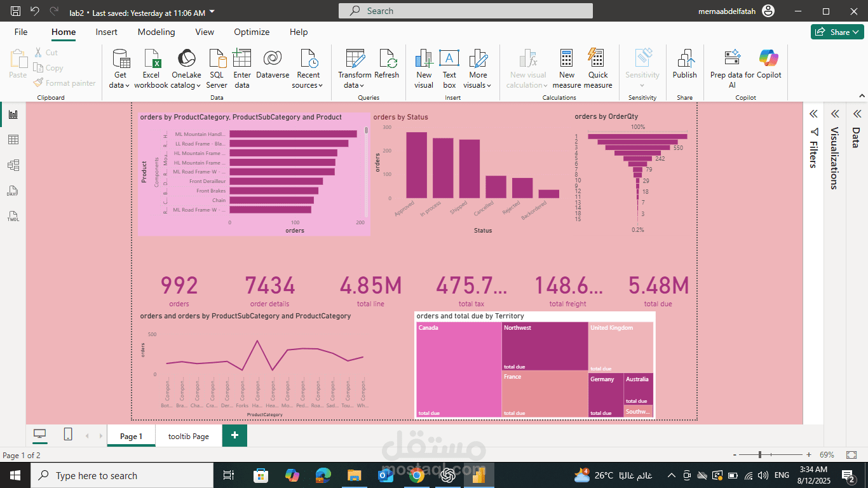Click Prep data for AI
This screenshot has width=868, height=488.
732,69
